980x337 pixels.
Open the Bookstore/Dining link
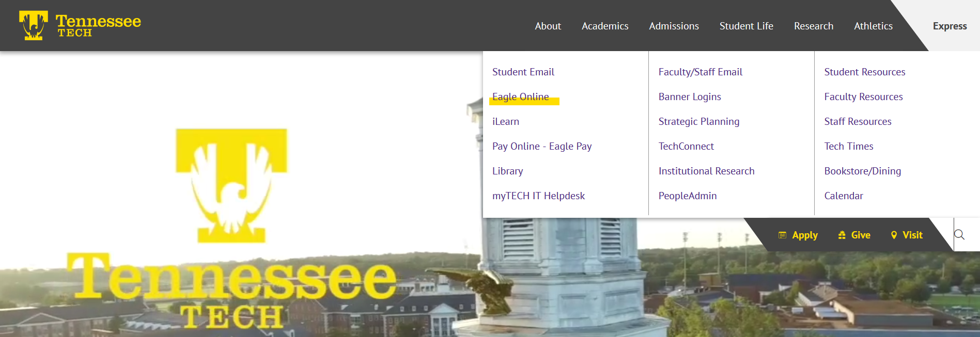tap(862, 171)
